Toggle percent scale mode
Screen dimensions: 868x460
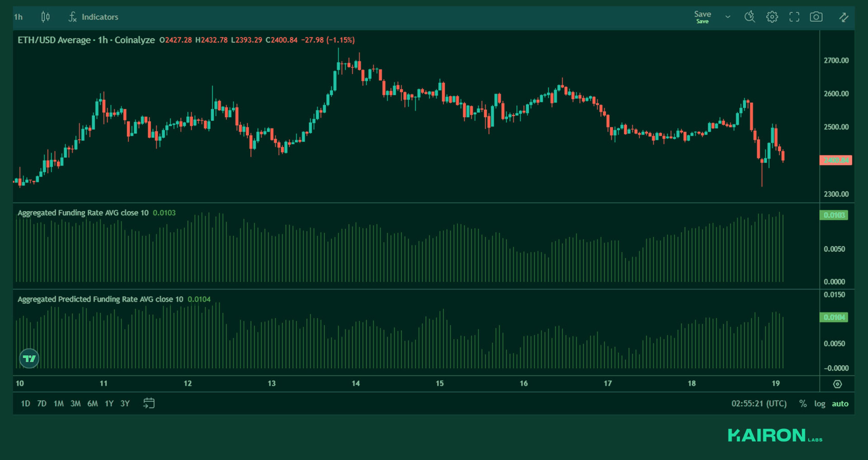(x=803, y=403)
